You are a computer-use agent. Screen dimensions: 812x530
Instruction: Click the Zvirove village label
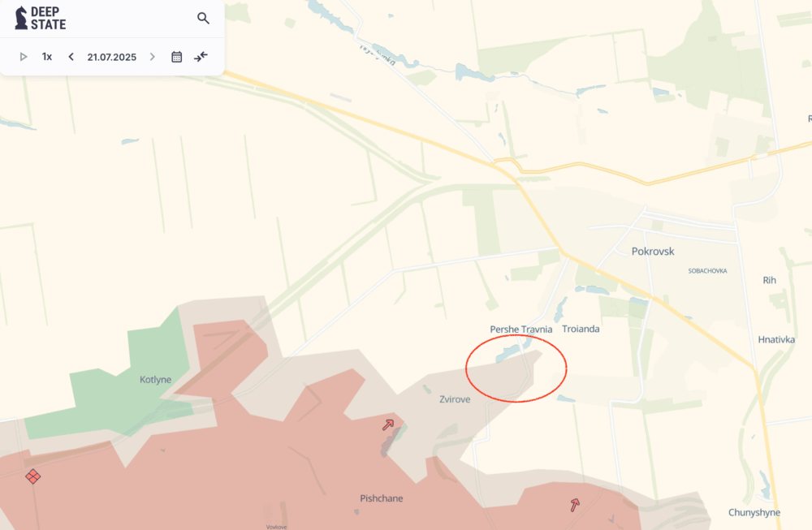tap(455, 399)
